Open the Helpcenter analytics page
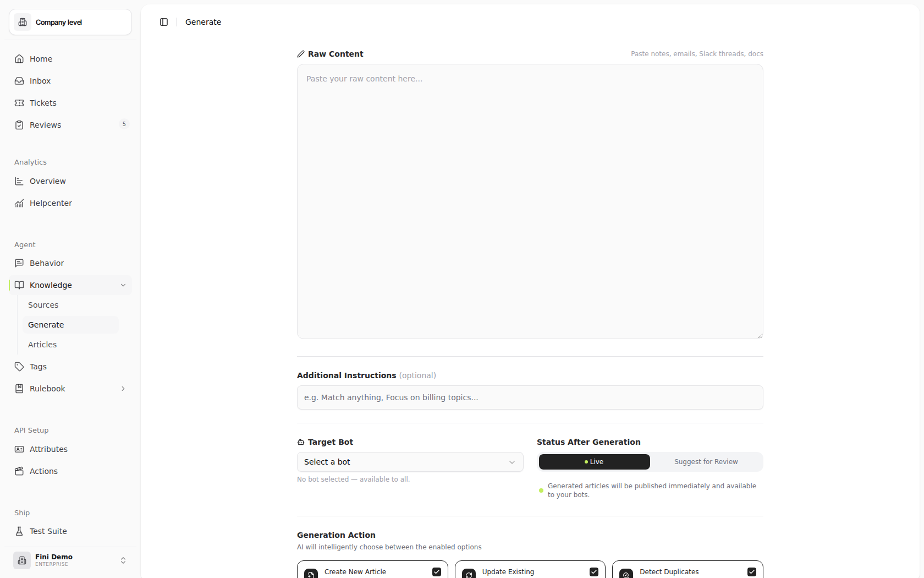Viewport: 924px width, 578px height. tap(70, 203)
